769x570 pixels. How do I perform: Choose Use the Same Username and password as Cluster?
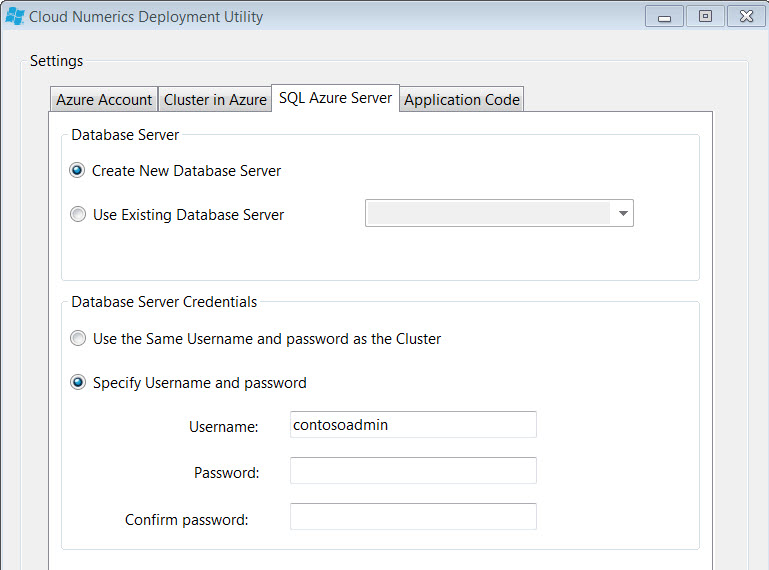click(77, 338)
